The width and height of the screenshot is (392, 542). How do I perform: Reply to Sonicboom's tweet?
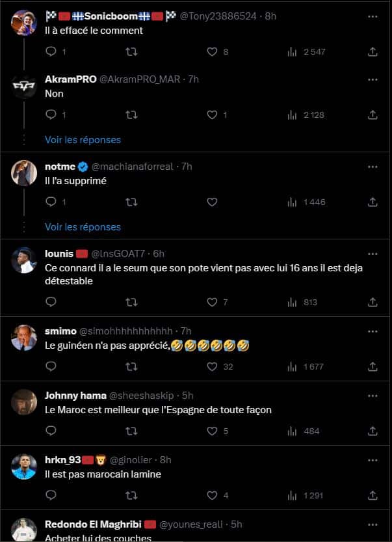51,51
